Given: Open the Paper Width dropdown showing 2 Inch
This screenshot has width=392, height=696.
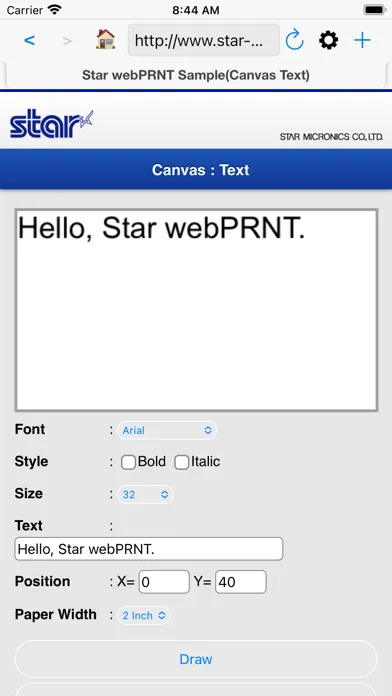Looking at the screenshot, I should click(x=143, y=616).
